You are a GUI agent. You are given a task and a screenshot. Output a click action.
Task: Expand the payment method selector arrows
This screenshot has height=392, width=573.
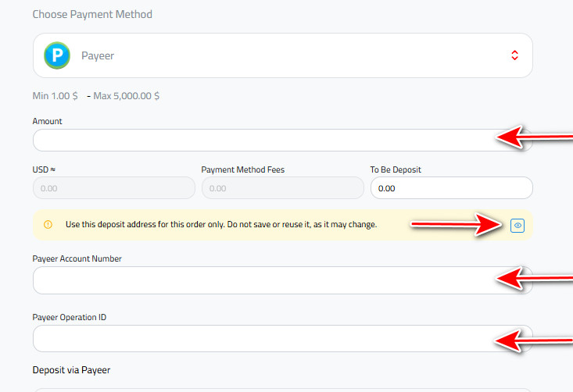tap(514, 55)
